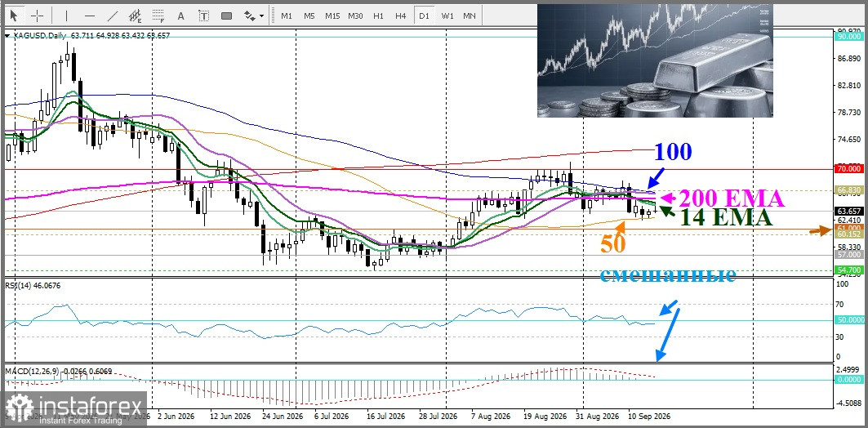Select the trendline drawing tool
868x428 pixels.
point(113,16)
